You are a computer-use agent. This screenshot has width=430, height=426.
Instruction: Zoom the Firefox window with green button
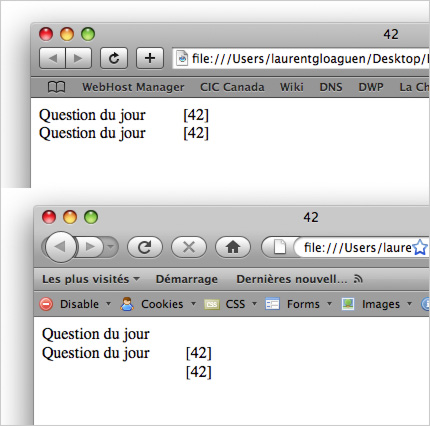click(91, 217)
